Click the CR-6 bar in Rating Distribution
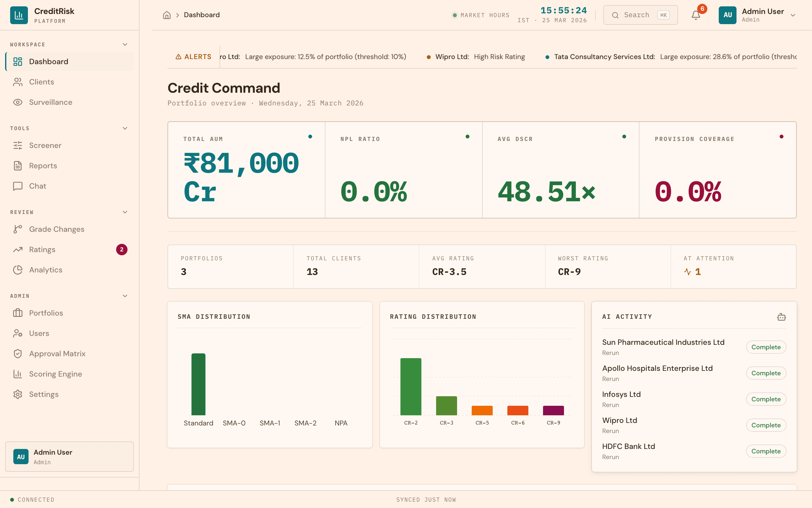This screenshot has width=812, height=508. click(518, 411)
